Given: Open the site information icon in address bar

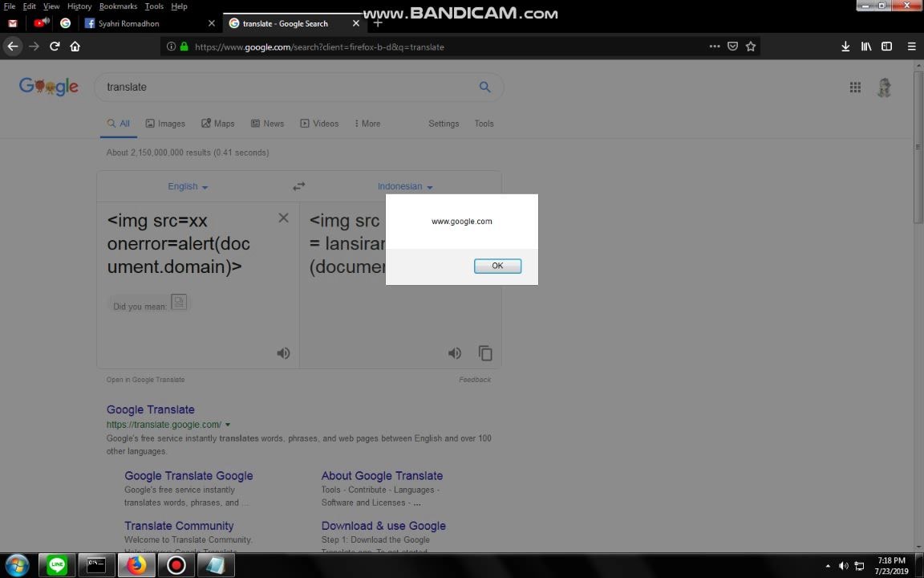Looking at the screenshot, I should pyautogui.click(x=171, y=47).
